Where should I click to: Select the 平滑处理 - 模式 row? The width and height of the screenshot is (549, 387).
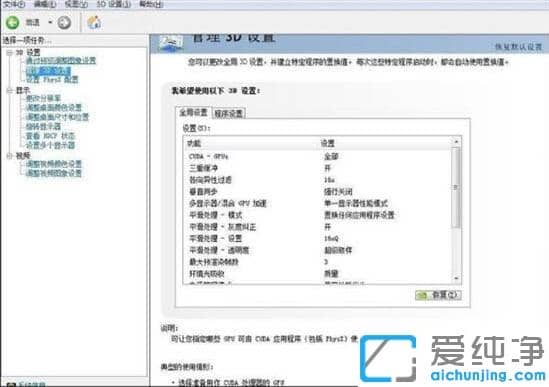318,215
